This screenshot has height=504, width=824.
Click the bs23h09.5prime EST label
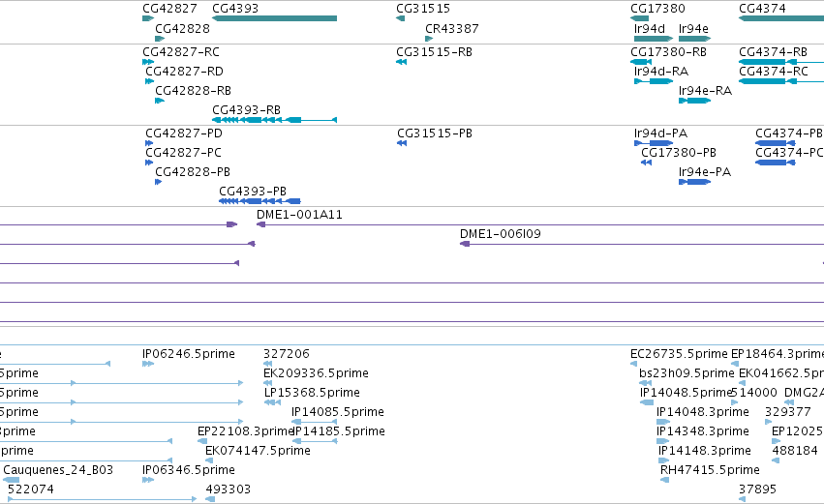[x=687, y=373]
